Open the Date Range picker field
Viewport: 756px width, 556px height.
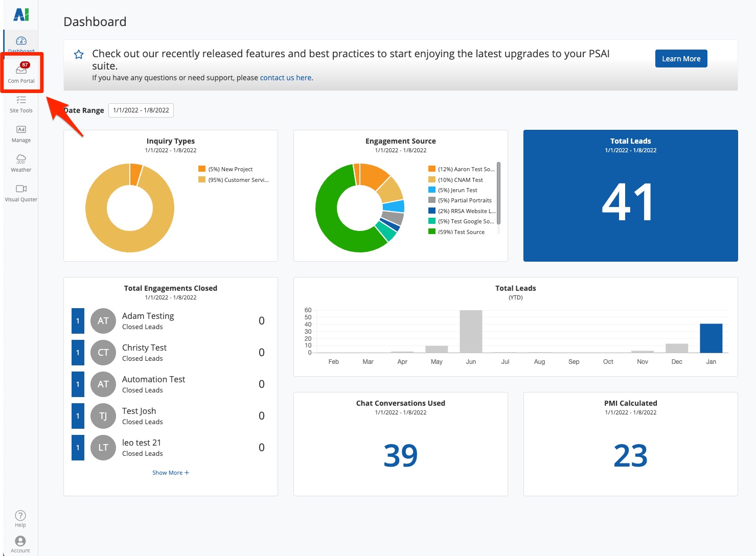coord(141,110)
